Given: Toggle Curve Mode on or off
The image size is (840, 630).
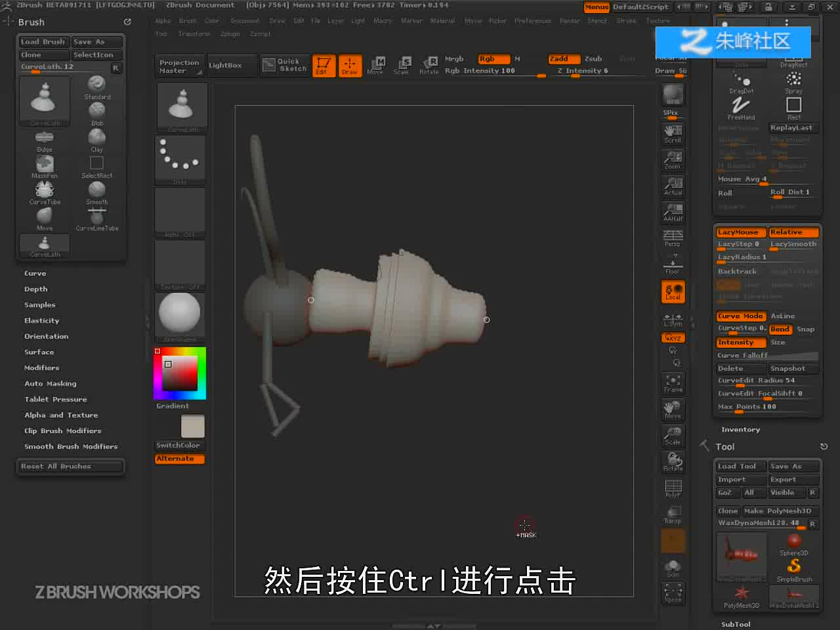Looking at the screenshot, I should (741, 316).
